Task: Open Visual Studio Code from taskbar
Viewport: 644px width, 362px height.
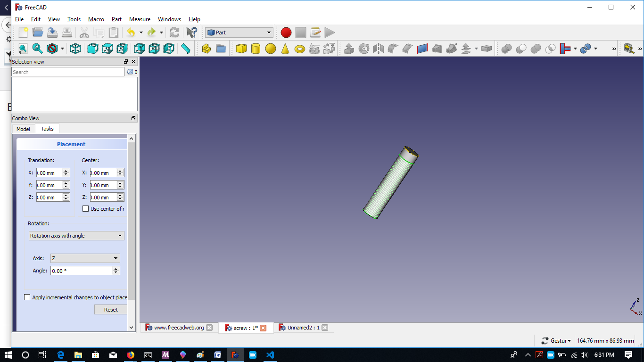Action: click(x=270, y=355)
